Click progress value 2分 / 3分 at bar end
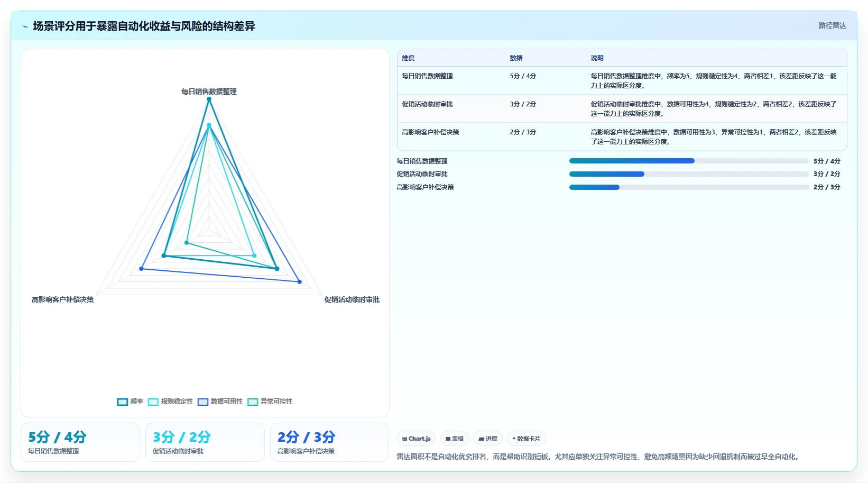The image size is (868, 483). (x=827, y=187)
